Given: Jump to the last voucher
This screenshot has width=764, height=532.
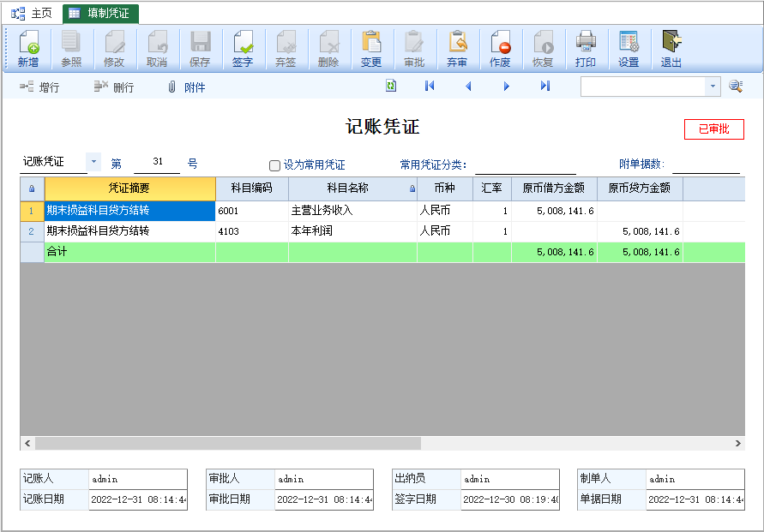Looking at the screenshot, I should [x=545, y=87].
